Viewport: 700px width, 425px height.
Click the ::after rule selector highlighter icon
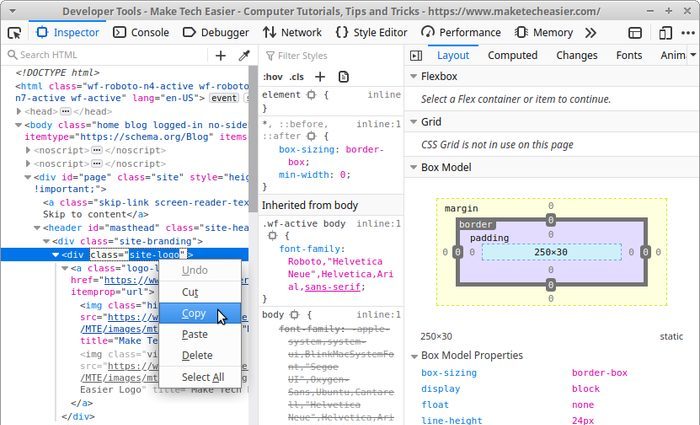[311, 136]
